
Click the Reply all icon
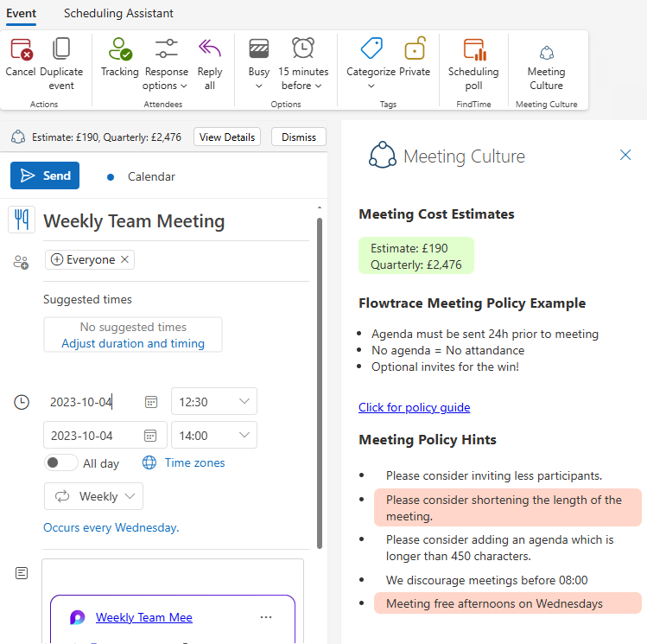[x=210, y=48]
